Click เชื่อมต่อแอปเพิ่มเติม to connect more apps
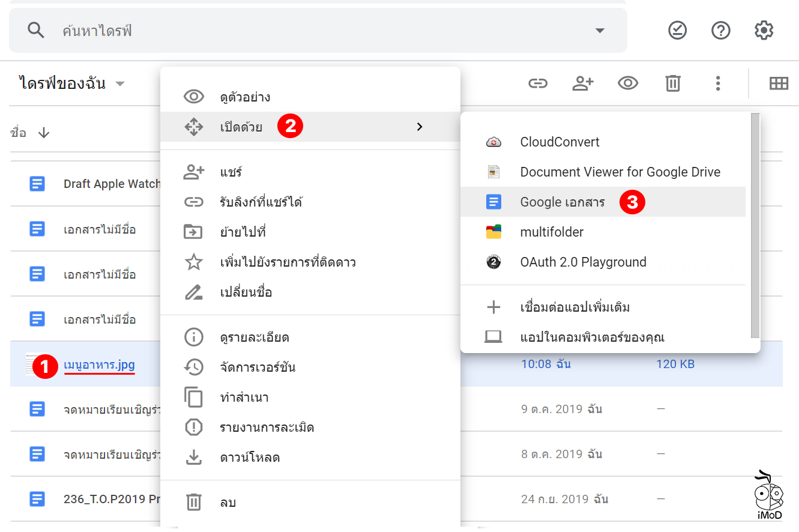The width and height of the screenshot is (799, 532). tap(574, 307)
